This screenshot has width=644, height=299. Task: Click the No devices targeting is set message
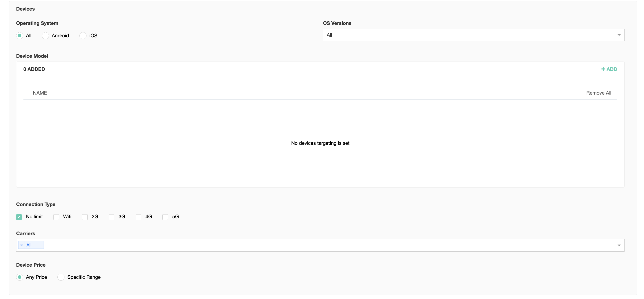click(320, 143)
